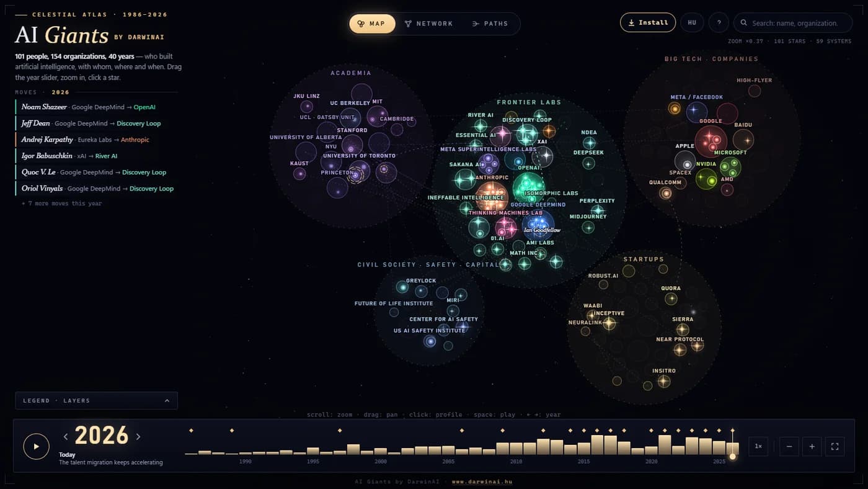Viewport: 868px width, 489px height.
Task: Go to the next year arrow
Action: click(138, 437)
